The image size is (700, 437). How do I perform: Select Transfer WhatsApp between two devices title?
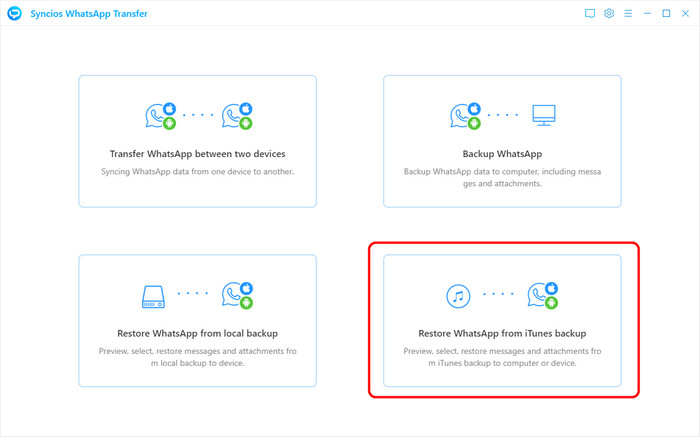pyautogui.click(x=197, y=154)
